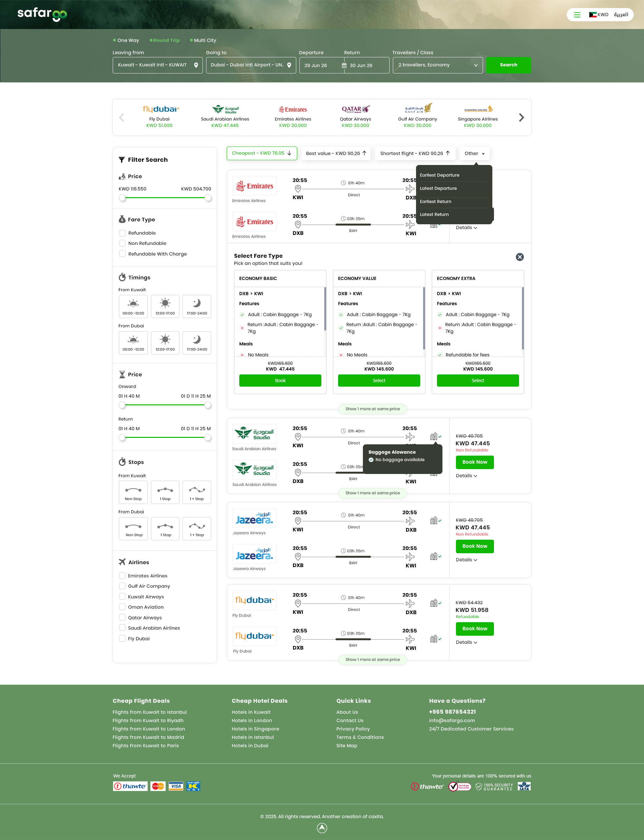Viewport: 644px width, 840px height.
Task: Open the Travellers / Class dropdown
Action: 437,65
